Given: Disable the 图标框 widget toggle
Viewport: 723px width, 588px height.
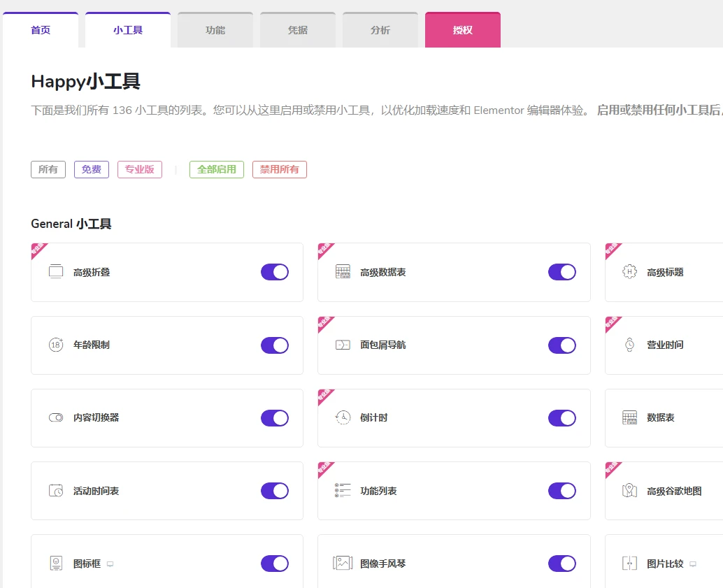Looking at the screenshot, I should point(274,563).
